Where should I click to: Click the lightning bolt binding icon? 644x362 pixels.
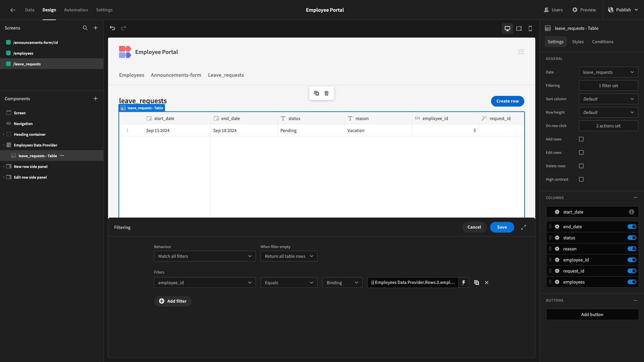(464, 283)
